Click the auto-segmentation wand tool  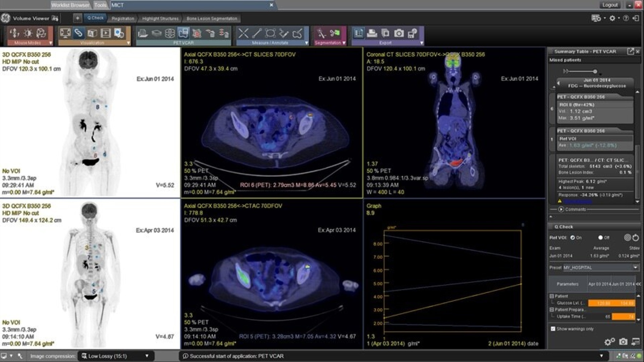[321, 33]
